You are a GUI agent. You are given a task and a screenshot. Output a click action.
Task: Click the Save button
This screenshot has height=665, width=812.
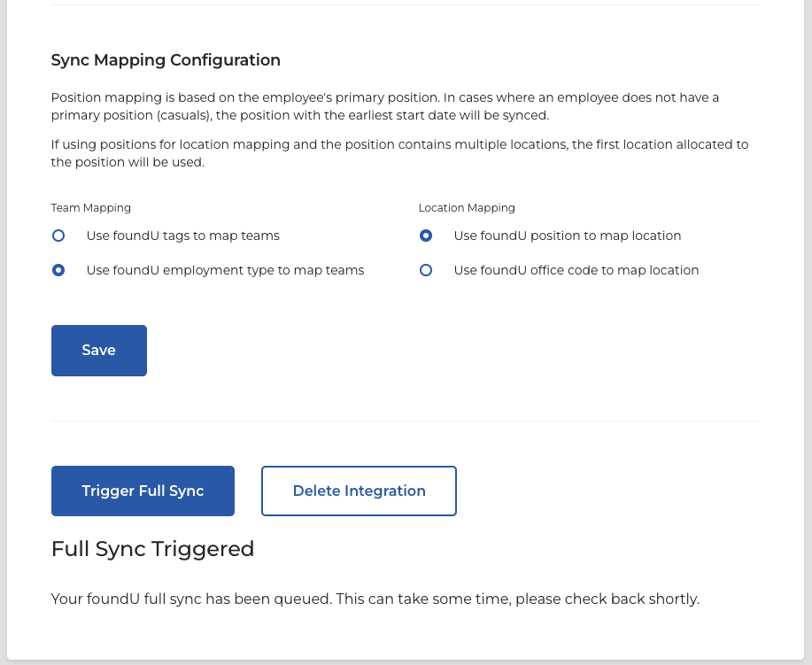click(x=99, y=350)
